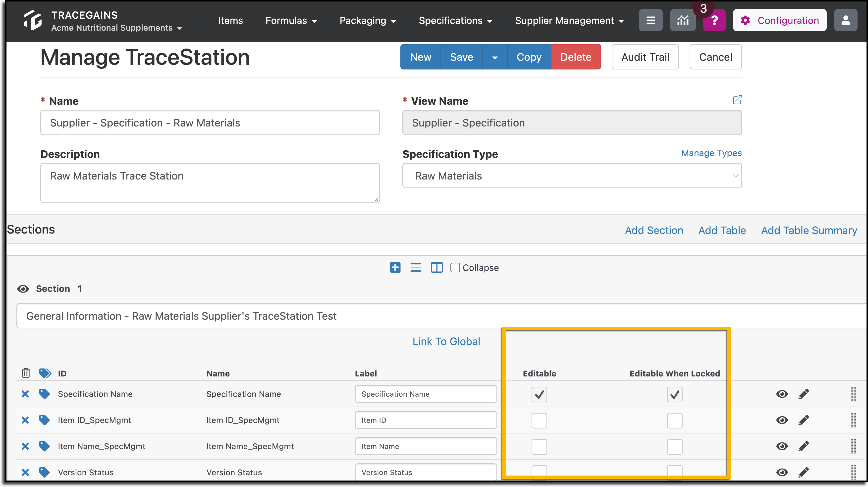868x487 pixels.
Task: Click the Add Section link
Action: coord(654,230)
